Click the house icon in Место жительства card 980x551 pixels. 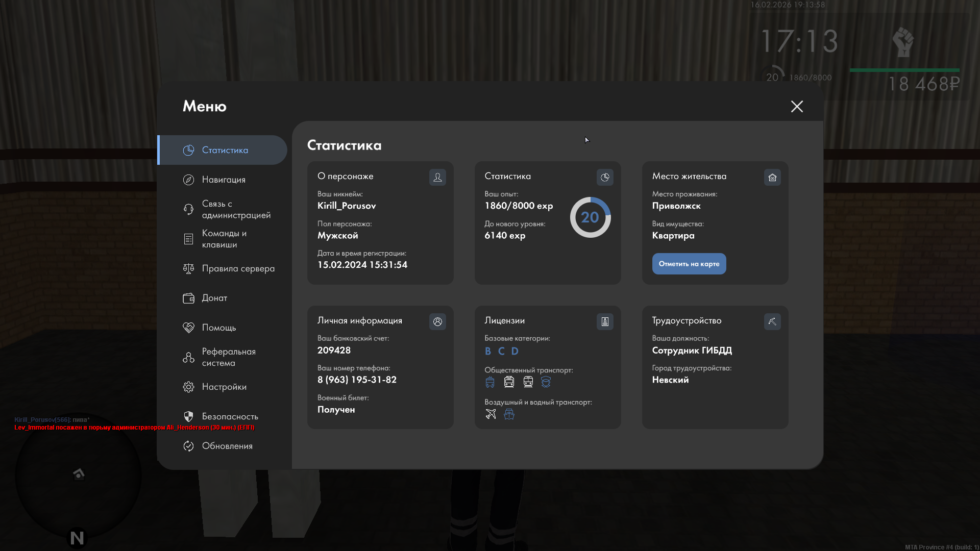[x=772, y=177]
